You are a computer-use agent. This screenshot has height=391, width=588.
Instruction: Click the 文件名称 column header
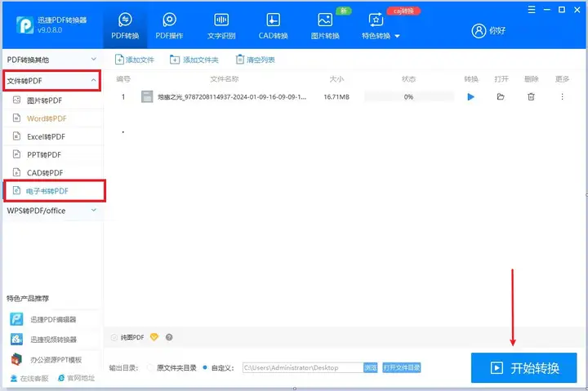coord(225,79)
